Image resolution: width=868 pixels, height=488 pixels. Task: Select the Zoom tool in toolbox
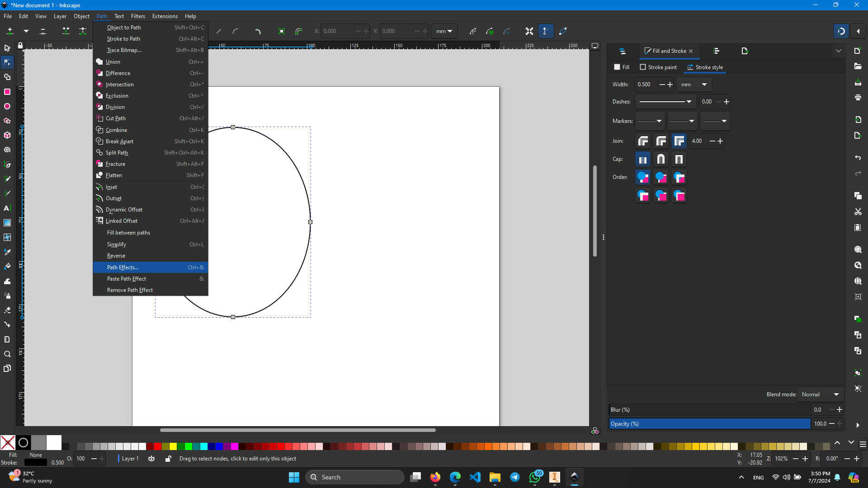point(7,354)
